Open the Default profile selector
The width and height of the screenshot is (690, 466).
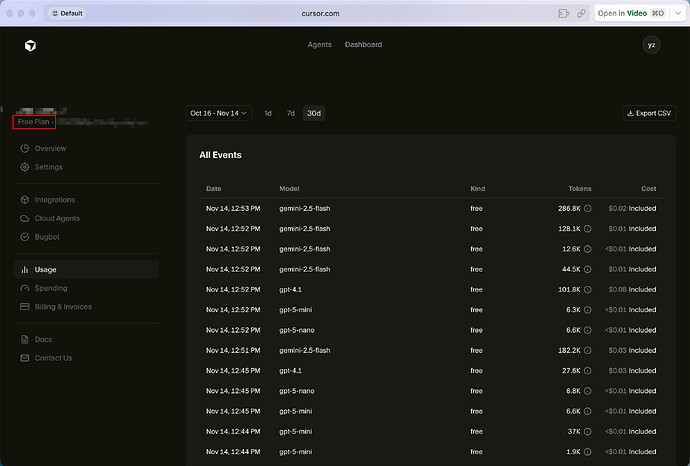[67, 13]
